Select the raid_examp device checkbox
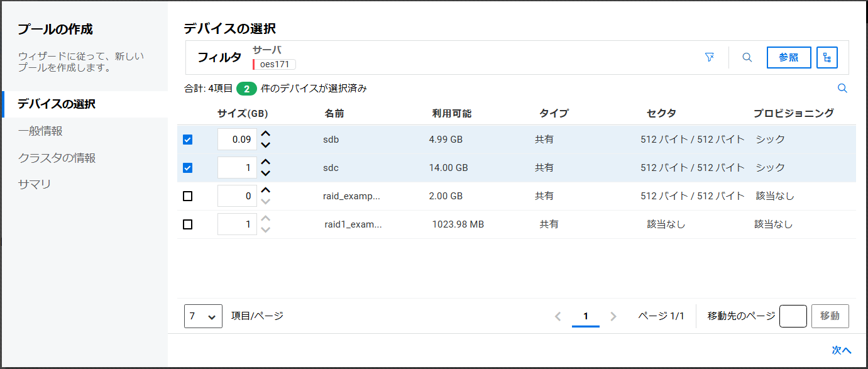Image resolution: width=868 pixels, height=369 pixels. 187,196
